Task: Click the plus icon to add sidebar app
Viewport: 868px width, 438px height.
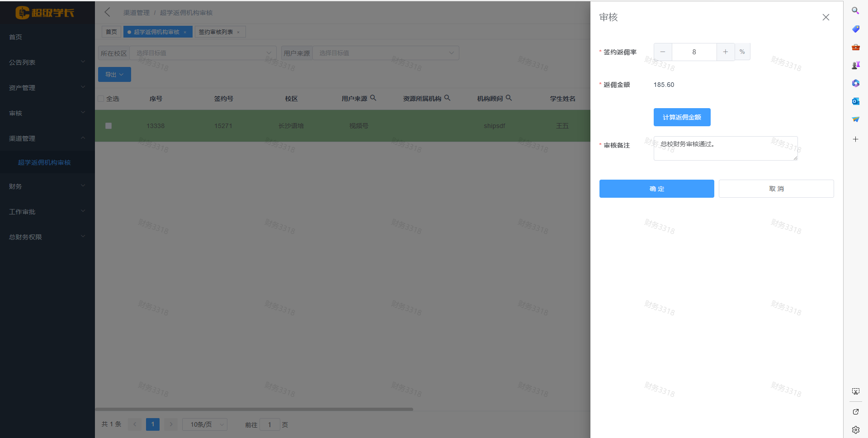Action: [x=855, y=139]
